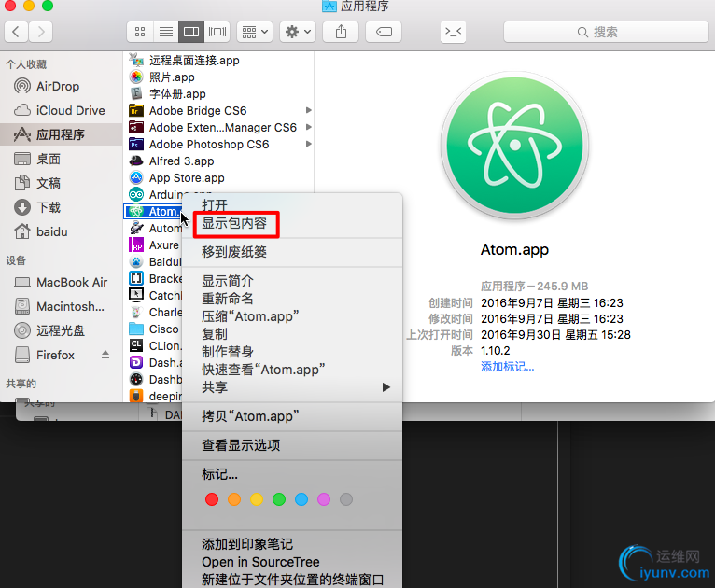Click the Atom app preview icon

515,146
